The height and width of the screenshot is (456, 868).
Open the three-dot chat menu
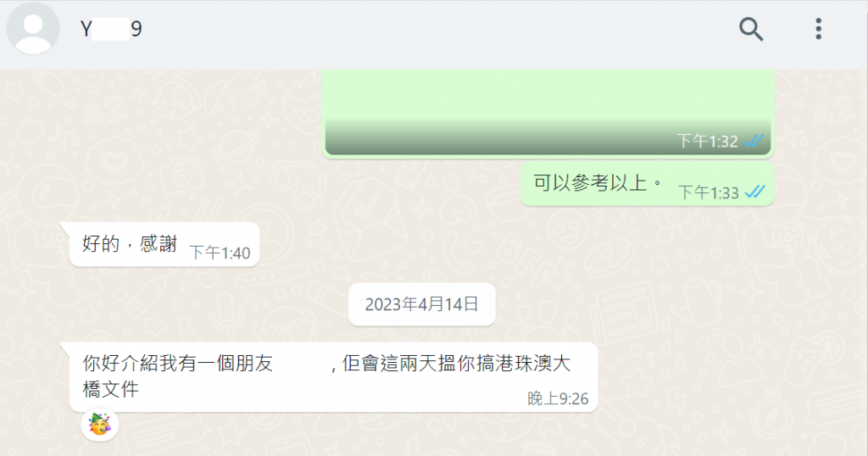click(x=818, y=29)
